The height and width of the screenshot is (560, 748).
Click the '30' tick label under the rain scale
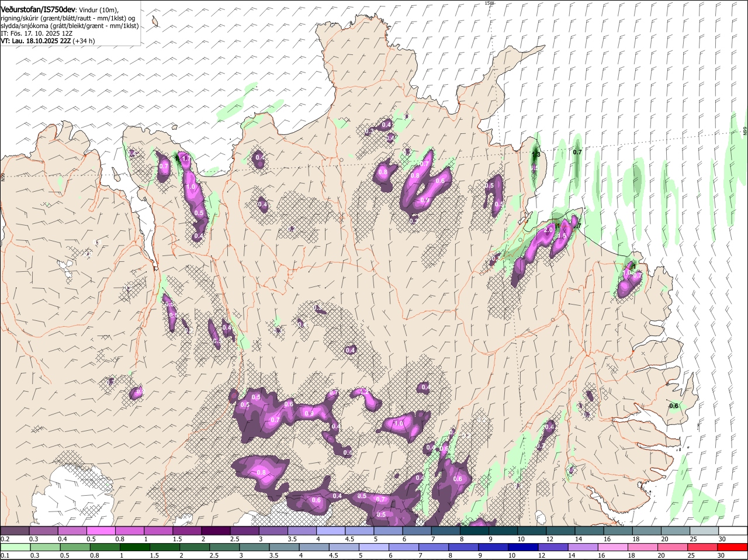tap(721, 555)
